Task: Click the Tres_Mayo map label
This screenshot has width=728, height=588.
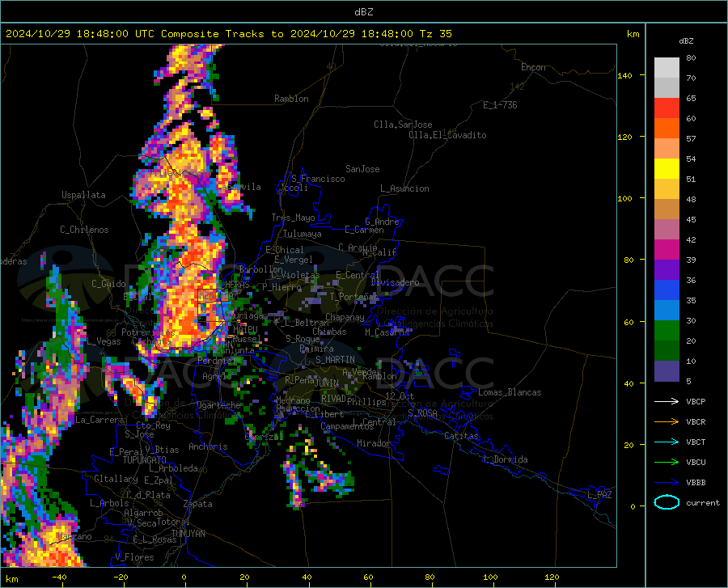Action: point(293,218)
